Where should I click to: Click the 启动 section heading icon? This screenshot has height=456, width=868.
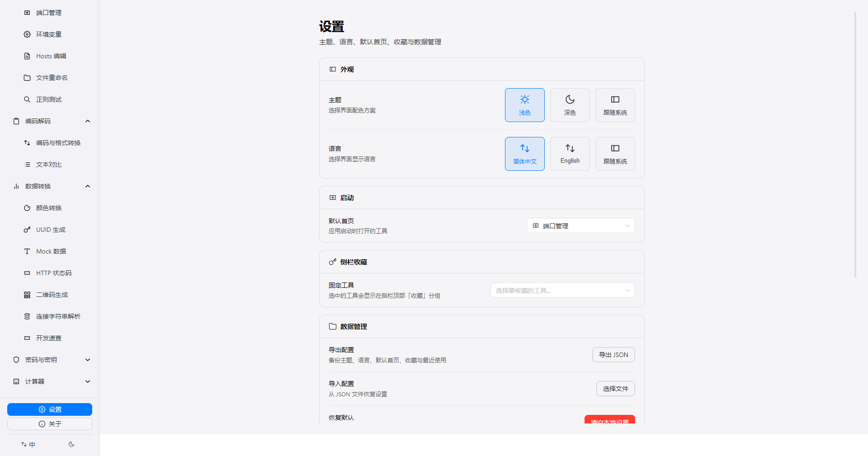coord(333,197)
